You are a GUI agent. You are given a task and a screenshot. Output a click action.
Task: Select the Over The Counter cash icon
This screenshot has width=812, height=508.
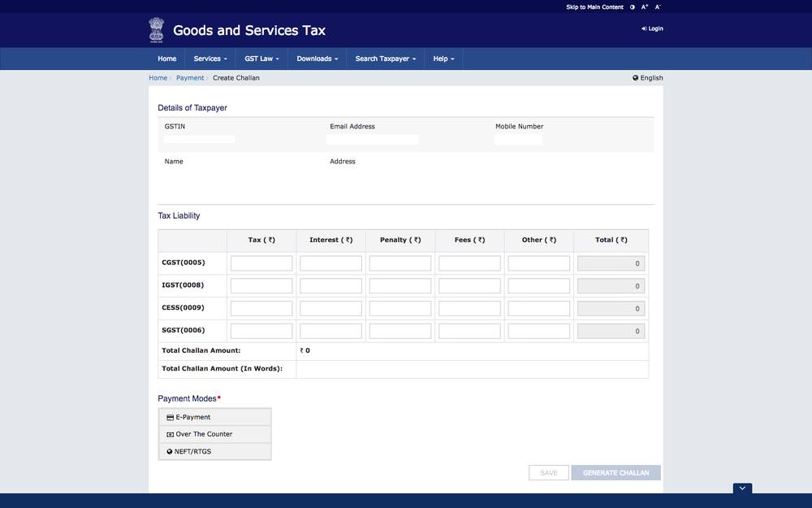168,432
